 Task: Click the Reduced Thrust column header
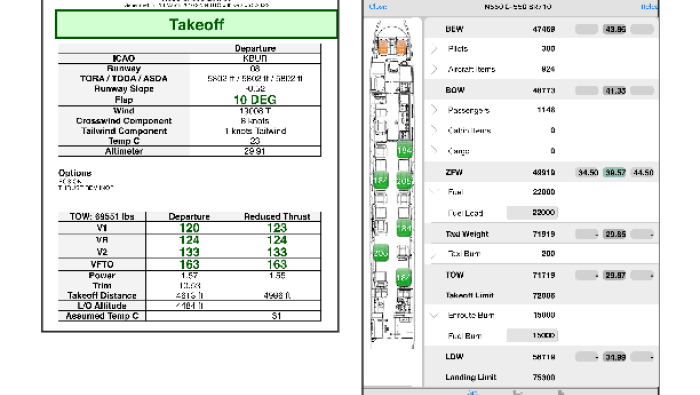point(277,216)
